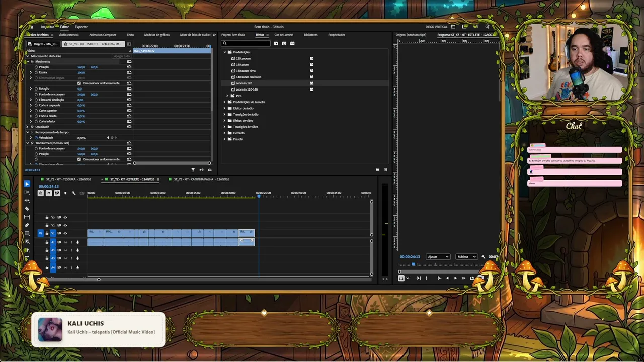Expand the Opacidade effect properties
The image size is (644, 362).
pyautogui.click(x=28, y=127)
